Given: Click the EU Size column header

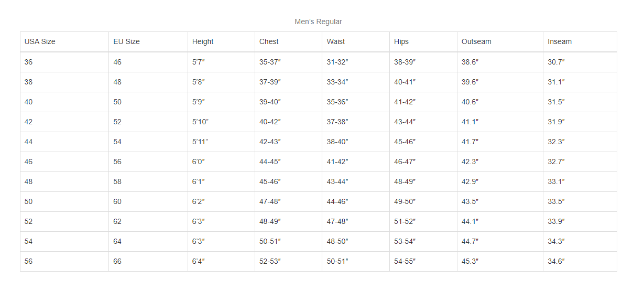Looking at the screenshot, I should (126, 41).
